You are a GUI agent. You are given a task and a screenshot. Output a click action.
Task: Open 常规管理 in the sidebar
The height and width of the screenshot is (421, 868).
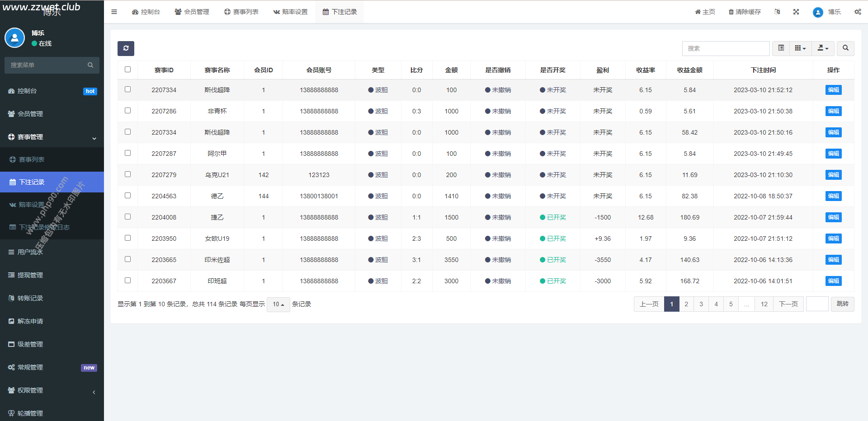tap(52, 367)
